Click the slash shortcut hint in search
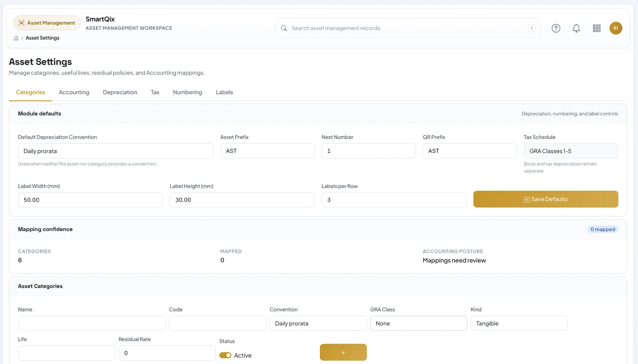The height and width of the screenshot is (364, 638). click(532, 28)
